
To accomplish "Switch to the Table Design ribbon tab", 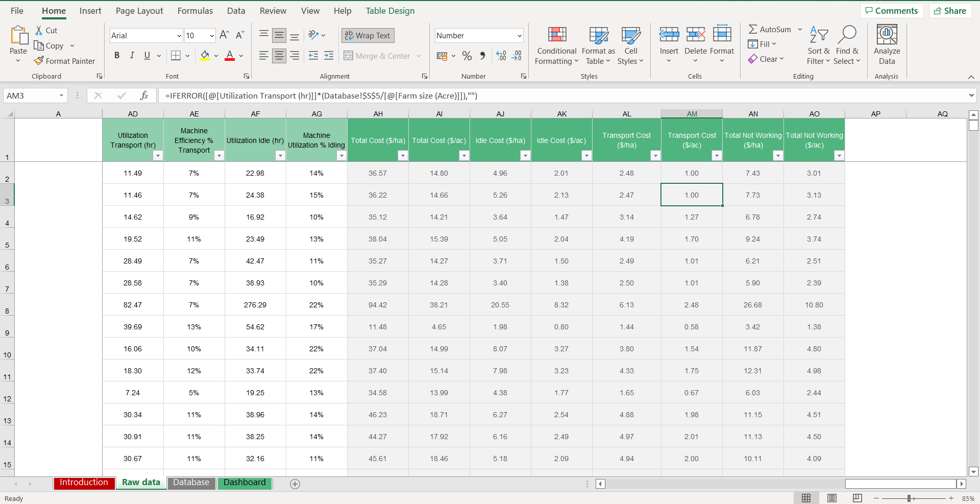I will click(389, 10).
